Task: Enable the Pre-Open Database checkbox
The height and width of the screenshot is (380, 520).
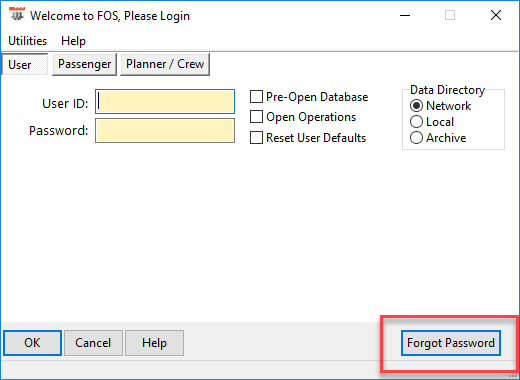Action: 256,97
